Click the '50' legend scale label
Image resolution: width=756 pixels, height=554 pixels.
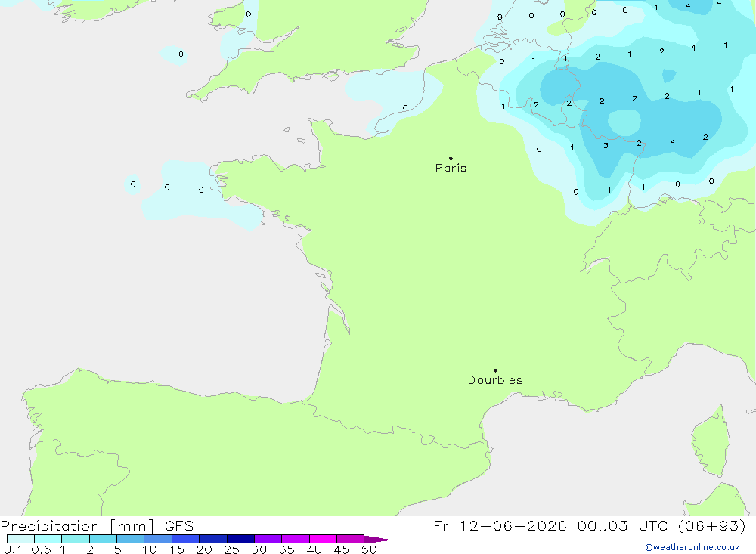pos(370,549)
